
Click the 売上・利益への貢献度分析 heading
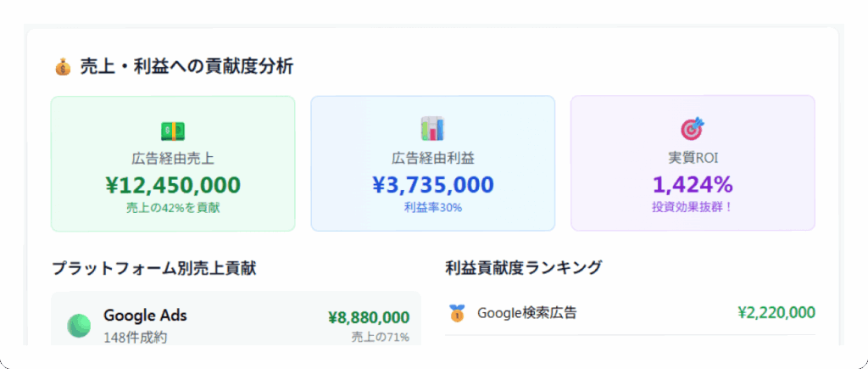pos(186,66)
